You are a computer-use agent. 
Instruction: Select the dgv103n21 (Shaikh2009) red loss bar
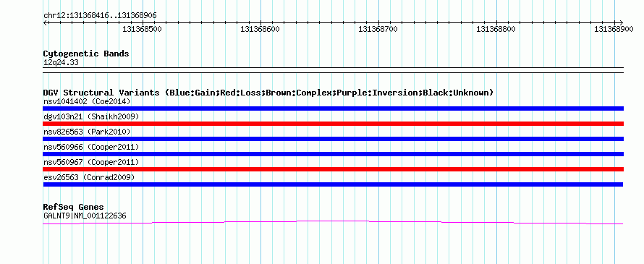pyautogui.click(x=333, y=124)
